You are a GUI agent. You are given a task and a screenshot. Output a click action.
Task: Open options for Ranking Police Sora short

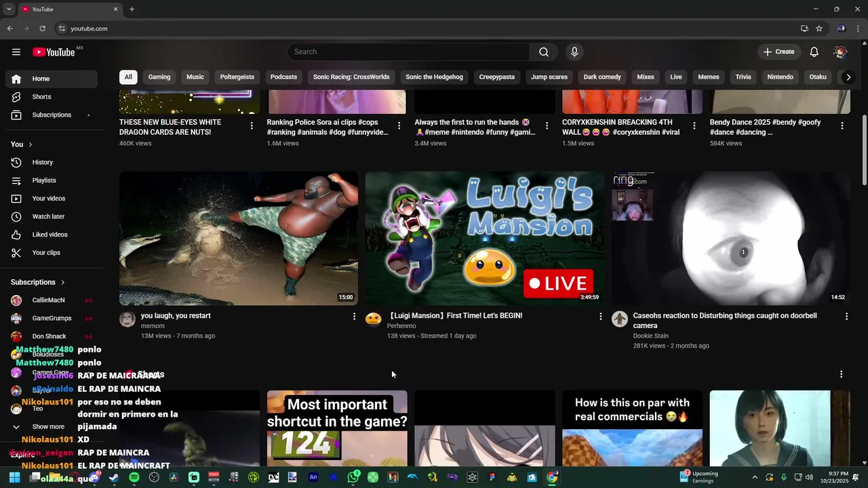point(399,125)
